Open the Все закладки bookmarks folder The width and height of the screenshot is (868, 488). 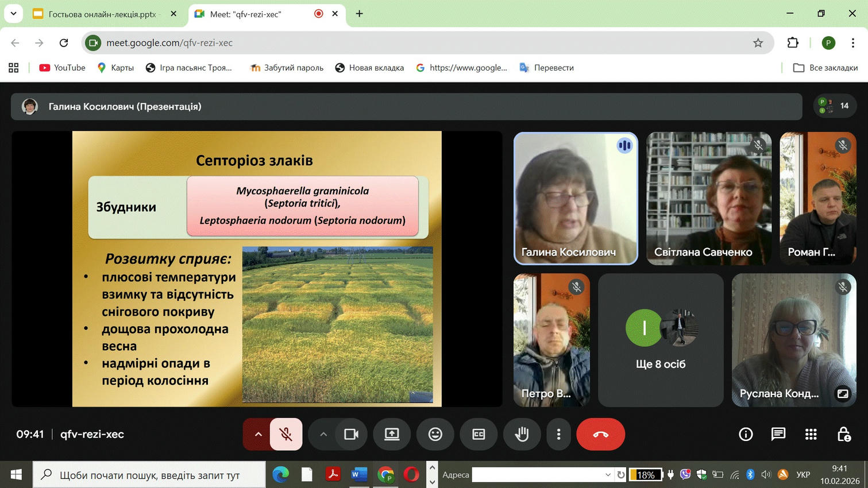[x=825, y=68]
